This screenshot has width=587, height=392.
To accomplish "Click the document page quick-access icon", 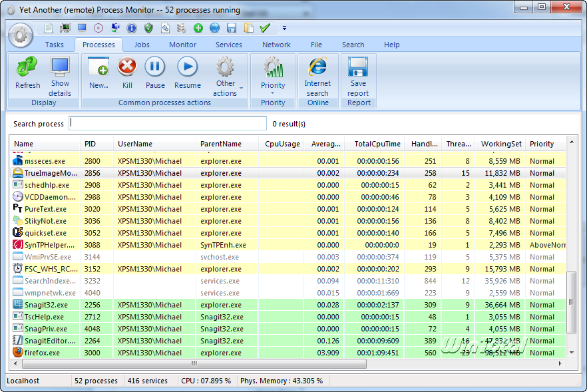I will click(x=49, y=28).
